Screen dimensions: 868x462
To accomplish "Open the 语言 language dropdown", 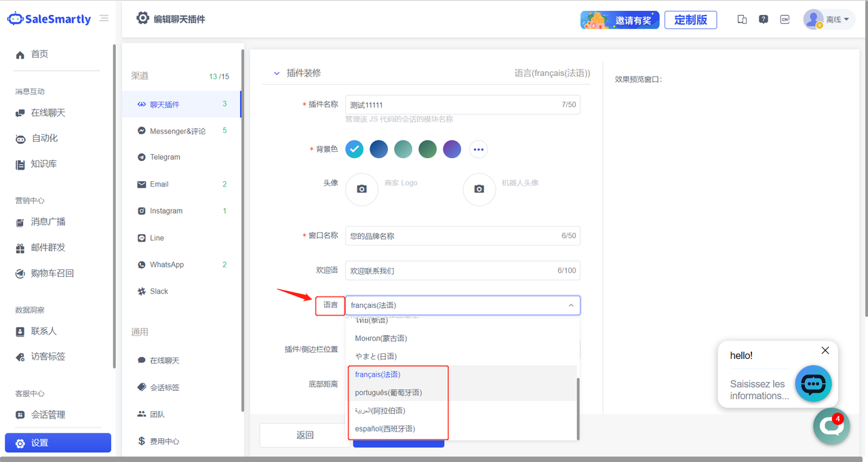I will coord(462,305).
